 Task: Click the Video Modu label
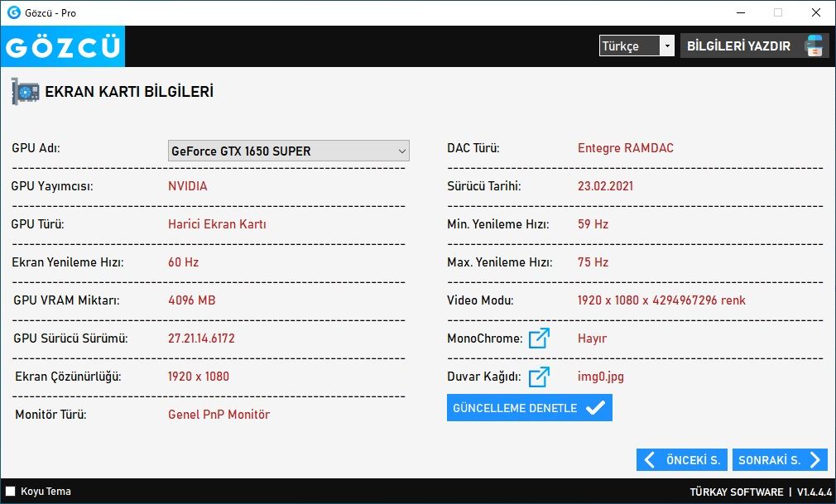coord(480,300)
